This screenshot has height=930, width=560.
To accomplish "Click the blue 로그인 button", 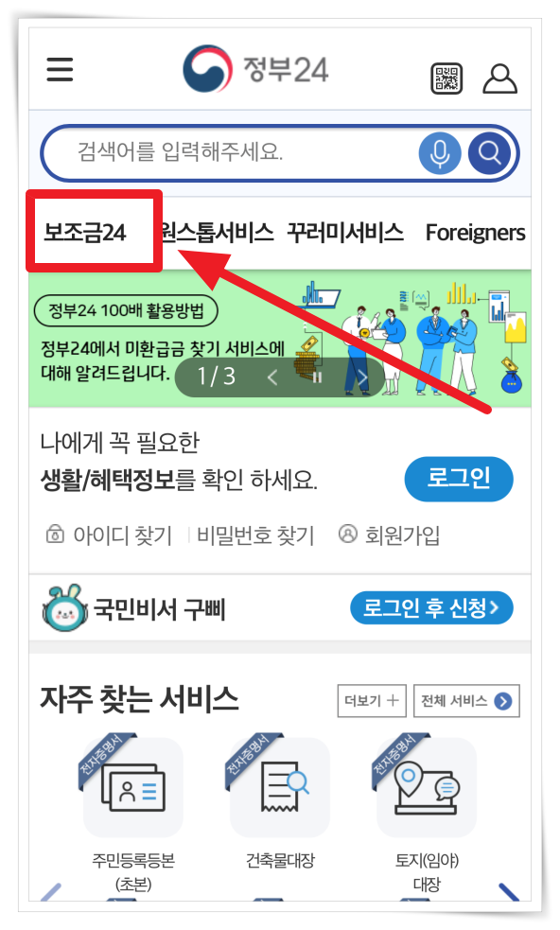I will 459,479.
